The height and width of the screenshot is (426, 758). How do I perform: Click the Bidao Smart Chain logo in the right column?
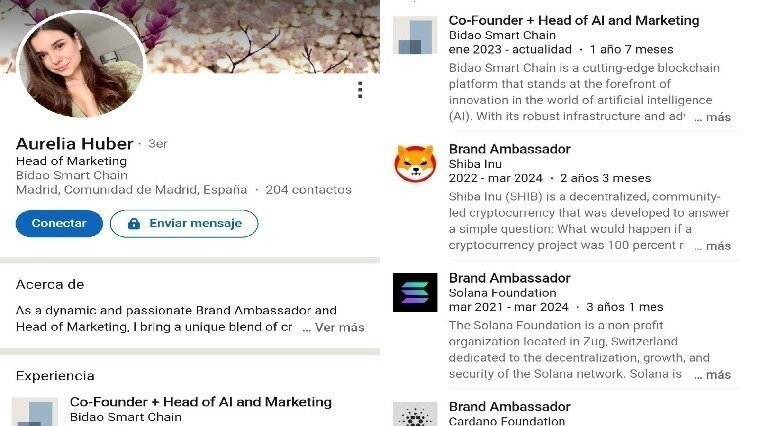[x=414, y=36]
